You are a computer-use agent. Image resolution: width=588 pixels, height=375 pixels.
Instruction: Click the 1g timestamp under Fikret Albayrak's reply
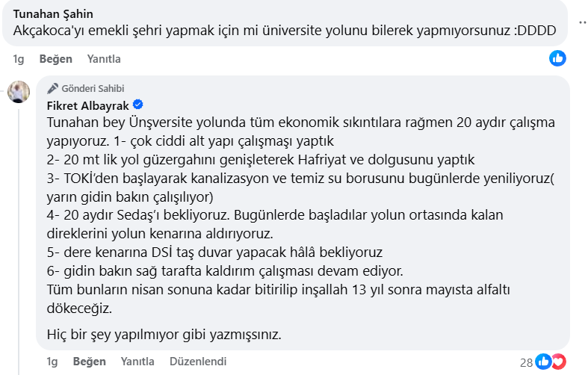[52, 362]
